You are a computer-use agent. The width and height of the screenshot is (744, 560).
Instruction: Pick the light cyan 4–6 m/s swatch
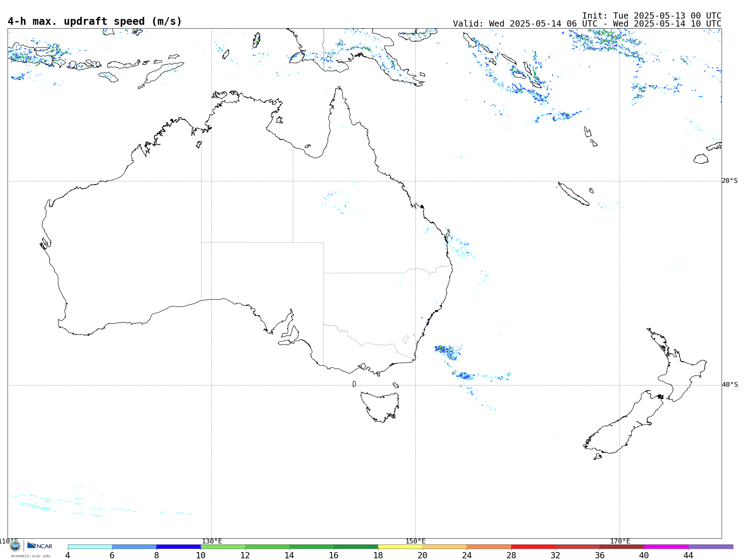click(90, 547)
